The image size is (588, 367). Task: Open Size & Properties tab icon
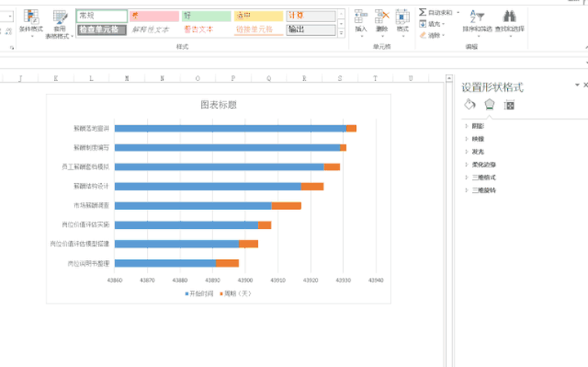coord(509,105)
